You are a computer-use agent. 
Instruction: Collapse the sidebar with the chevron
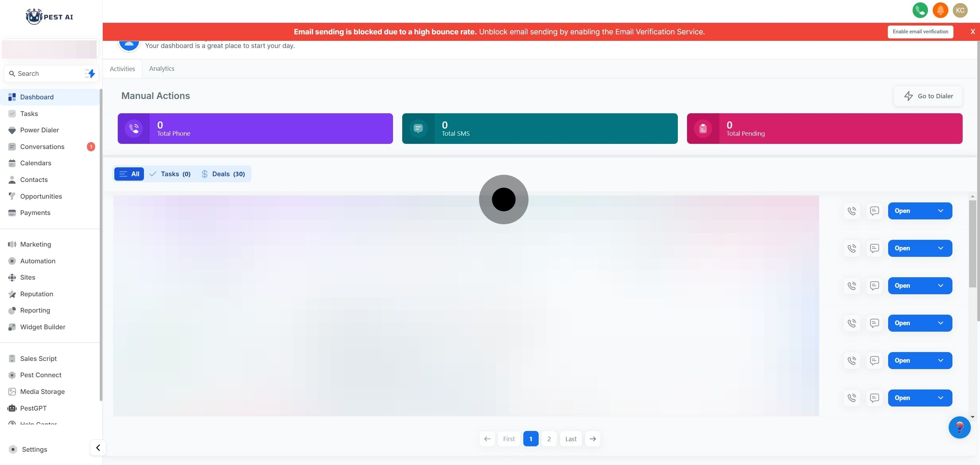point(98,448)
